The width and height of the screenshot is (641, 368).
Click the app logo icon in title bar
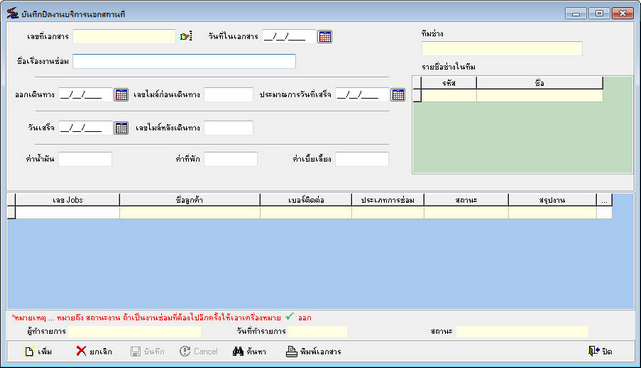click(13, 13)
